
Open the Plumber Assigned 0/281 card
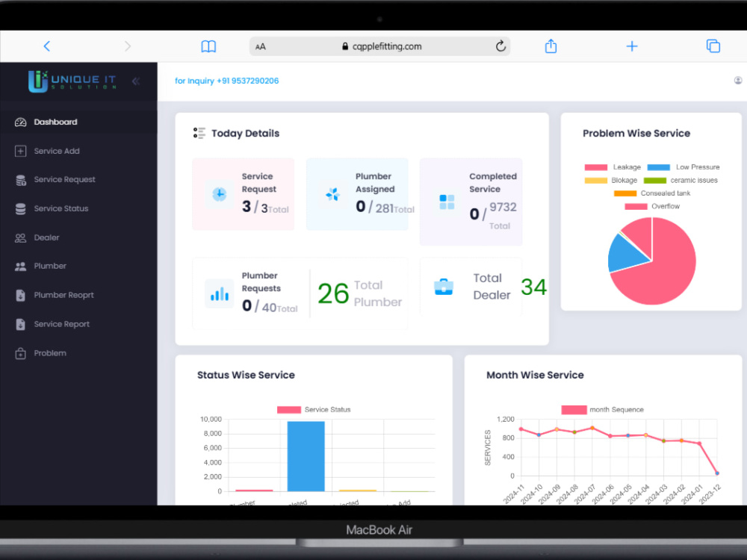point(357,194)
